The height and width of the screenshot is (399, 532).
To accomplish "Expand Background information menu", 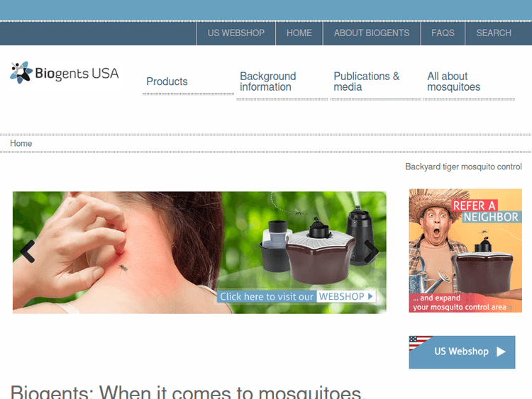I will (x=268, y=82).
